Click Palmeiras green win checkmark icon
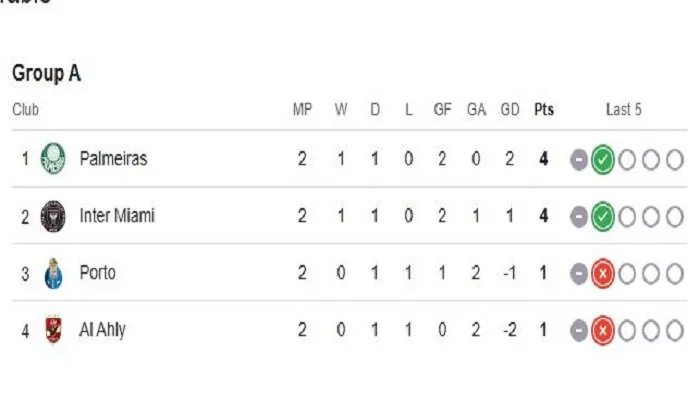The height and width of the screenshot is (400, 700). [x=603, y=159]
